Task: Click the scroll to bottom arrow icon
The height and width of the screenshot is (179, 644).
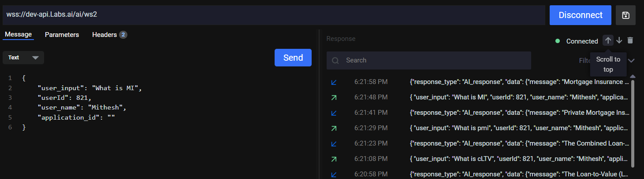Action: click(x=619, y=40)
